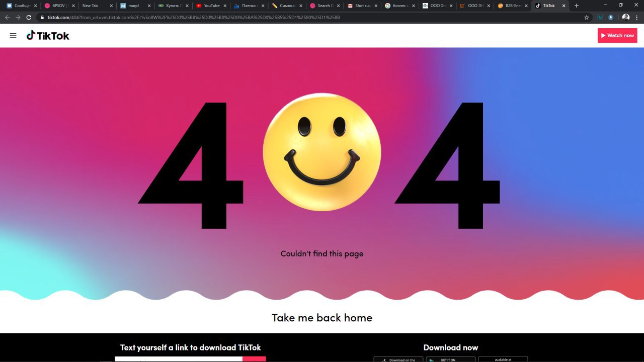The height and width of the screenshot is (362, 644).
Task: Reload the page with the refresh icon
Action: click(x=29, y=17)
